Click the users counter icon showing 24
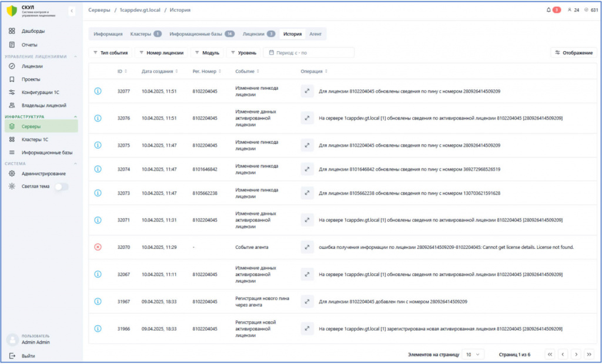602x364 pixels. click(573, 10)
